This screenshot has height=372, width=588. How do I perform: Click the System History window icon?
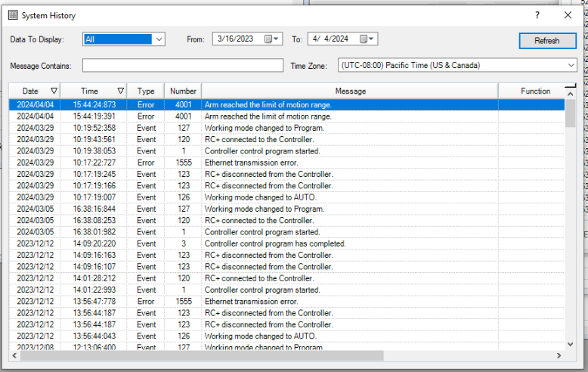[13, 15]
